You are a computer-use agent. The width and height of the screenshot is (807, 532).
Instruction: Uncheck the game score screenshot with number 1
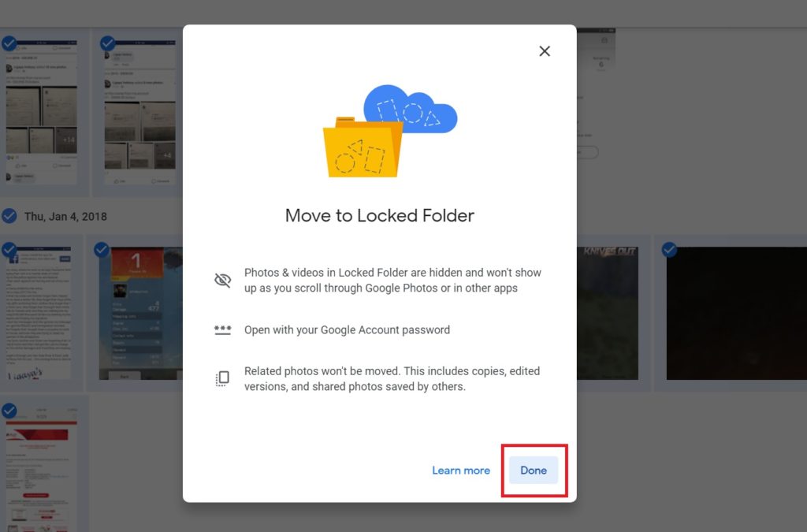(x=102, y=250)
